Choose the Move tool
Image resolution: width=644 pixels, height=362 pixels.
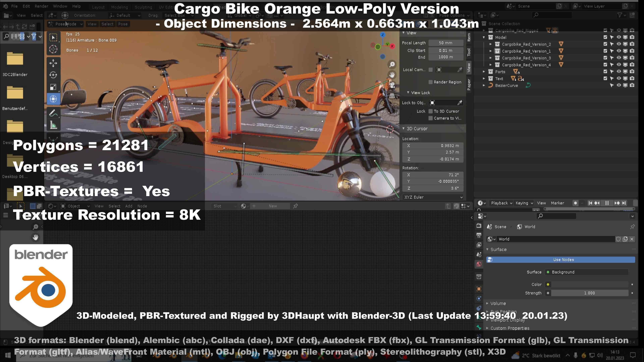click(53, 63)
